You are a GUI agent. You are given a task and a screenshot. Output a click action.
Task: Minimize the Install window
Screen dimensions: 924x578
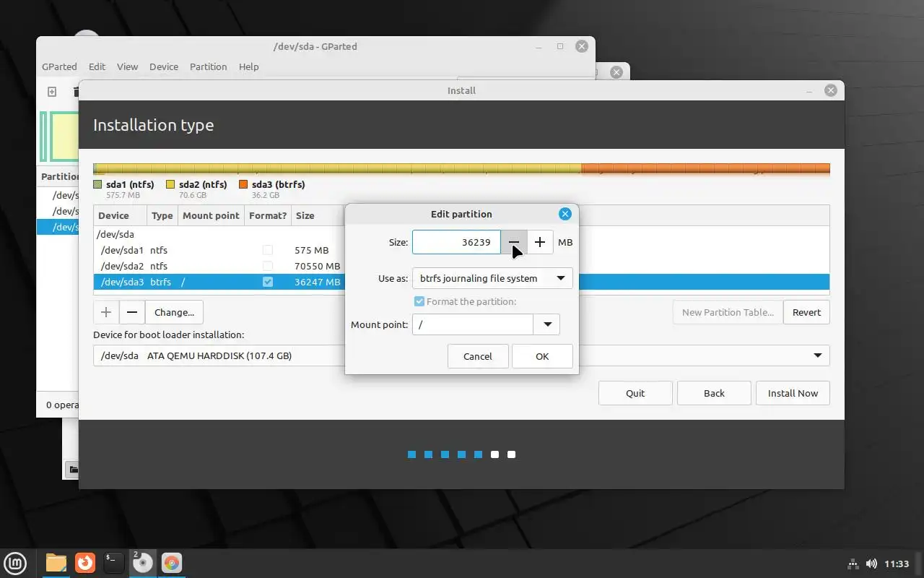pos(810,90)
